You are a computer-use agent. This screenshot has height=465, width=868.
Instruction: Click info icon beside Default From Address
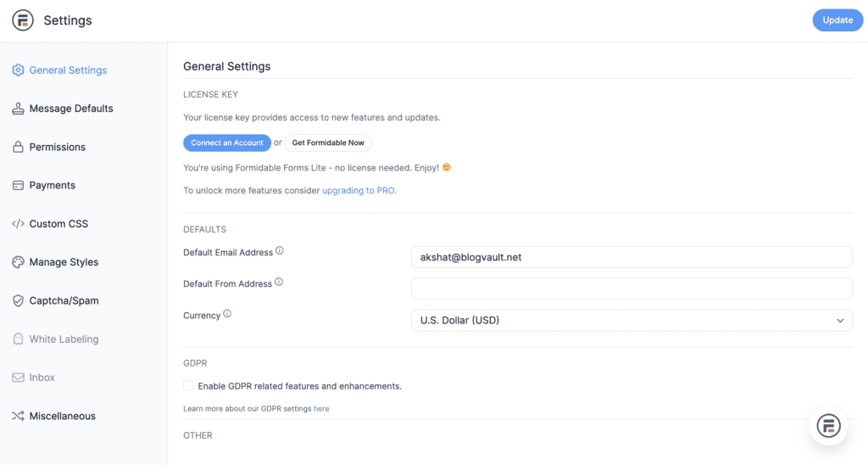pyautogui.click(x=279, y=282)
